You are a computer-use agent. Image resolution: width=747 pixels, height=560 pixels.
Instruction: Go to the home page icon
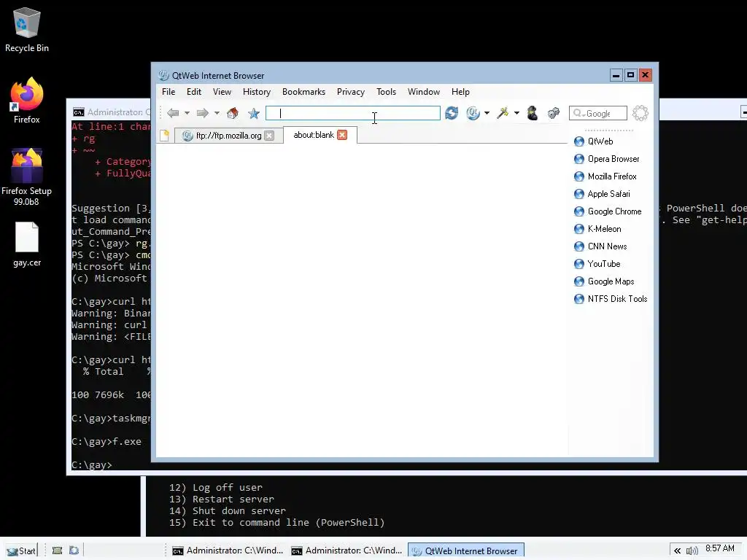click(233, 113)
